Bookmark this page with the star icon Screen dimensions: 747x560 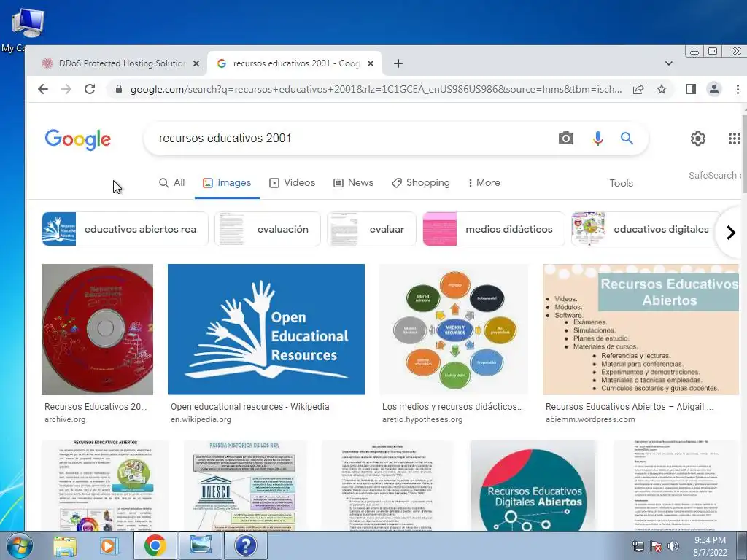tap(661, 89)
